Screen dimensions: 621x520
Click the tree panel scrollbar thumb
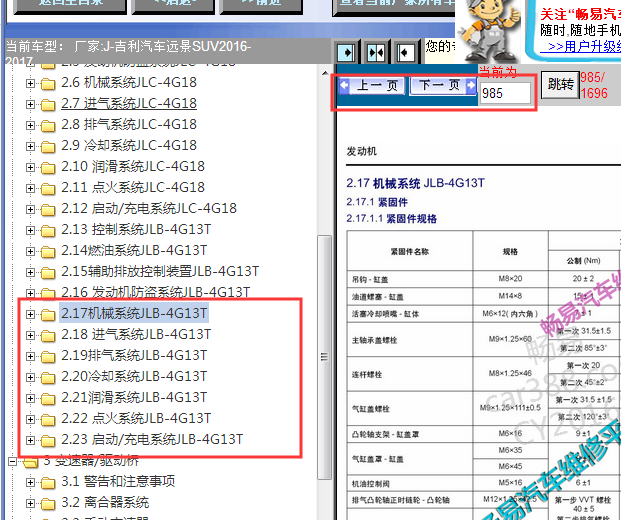(x=324, y=357)
